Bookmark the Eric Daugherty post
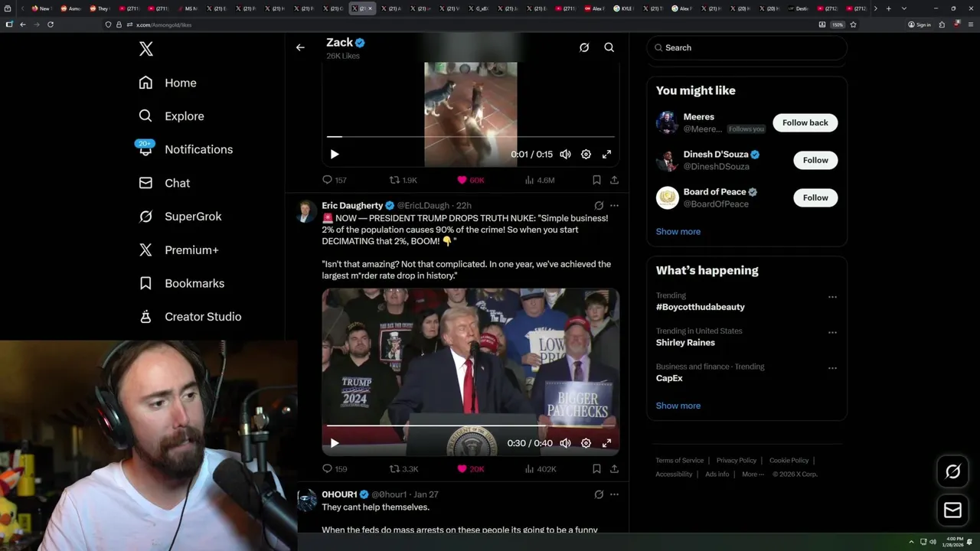 [596, 468]
